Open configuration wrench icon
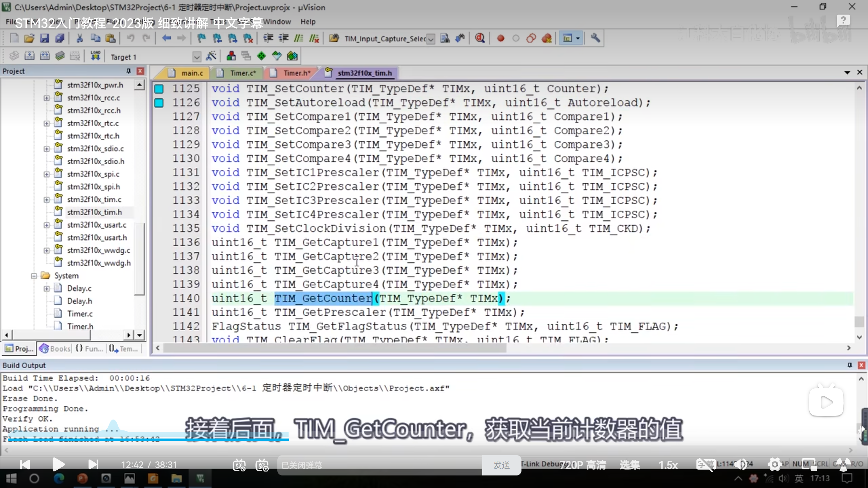This screenshot has width=868, height=488. 595,38
